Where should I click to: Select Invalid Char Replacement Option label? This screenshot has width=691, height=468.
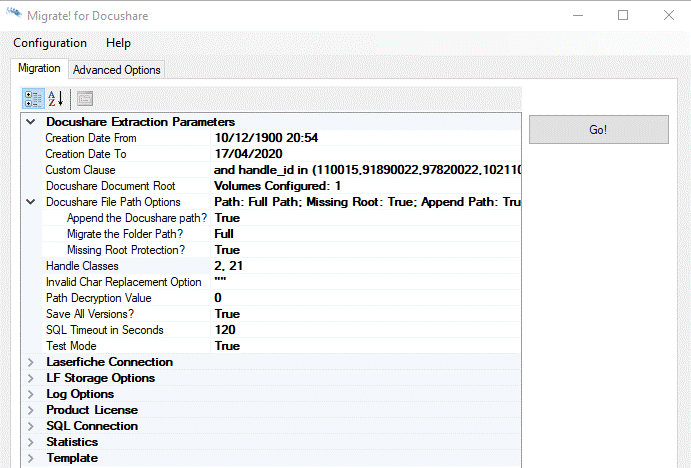click(124, 282)
